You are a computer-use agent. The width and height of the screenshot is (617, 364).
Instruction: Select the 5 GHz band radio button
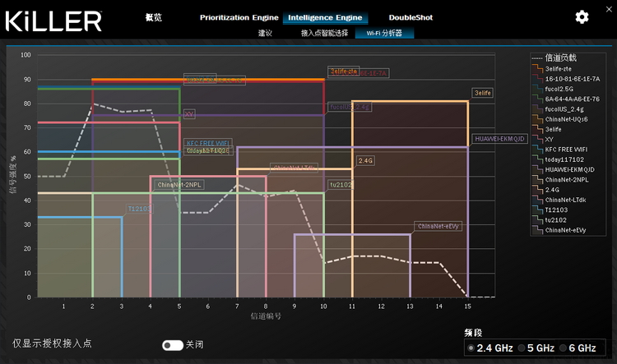[522, 348]
